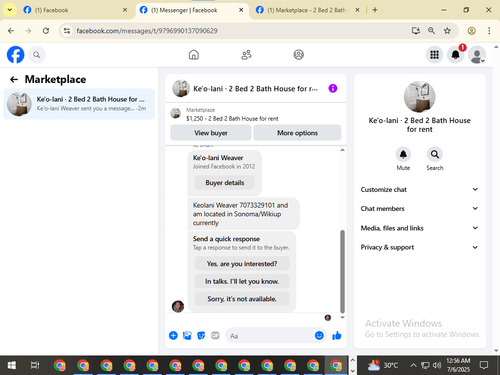Close the Messenger | Facebook tab

tap(241, 10)
